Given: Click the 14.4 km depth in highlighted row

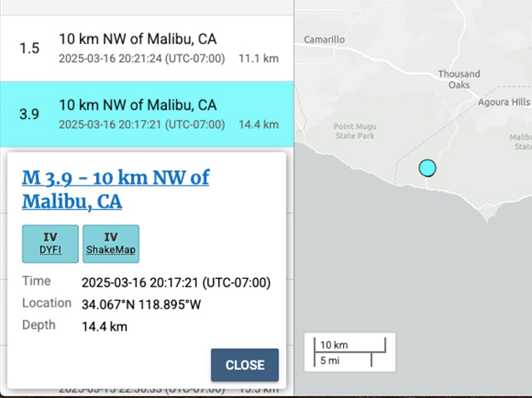Looking at the screenshot, I should 259,124.
